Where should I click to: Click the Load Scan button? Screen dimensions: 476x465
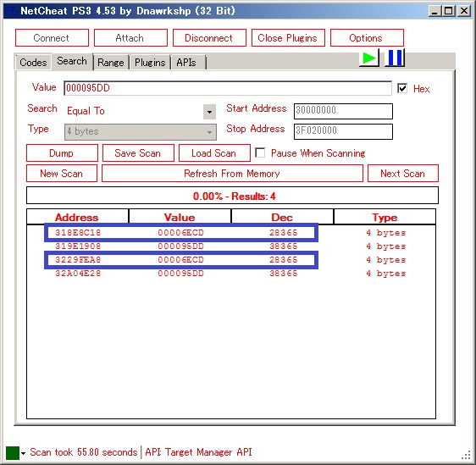coord(214,153)
